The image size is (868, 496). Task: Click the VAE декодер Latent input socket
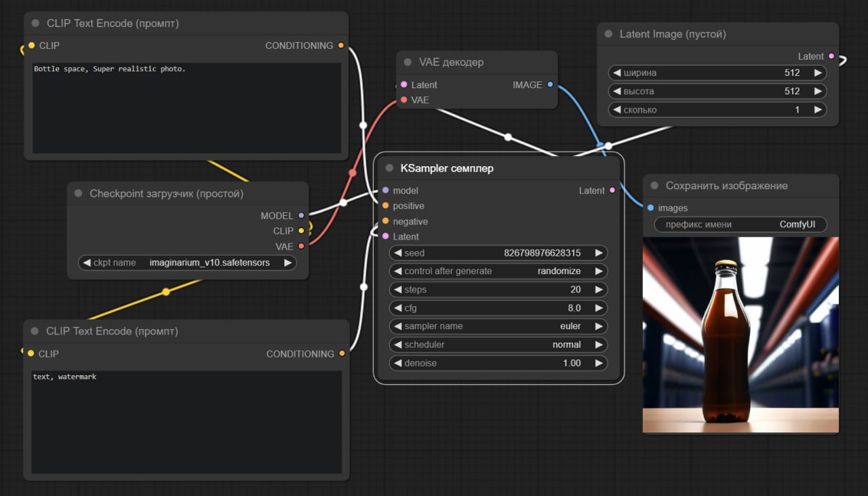pyautogui.click(x=403, y=85)
